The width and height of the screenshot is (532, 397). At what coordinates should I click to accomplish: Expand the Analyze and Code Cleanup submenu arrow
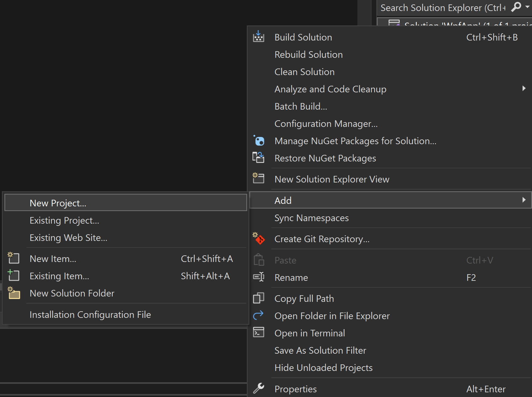pyautogui.click(x=524, y=89)
